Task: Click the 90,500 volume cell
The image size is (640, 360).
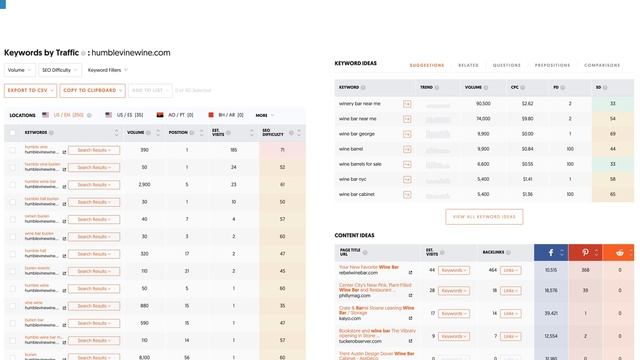Action: coord(483,104)
